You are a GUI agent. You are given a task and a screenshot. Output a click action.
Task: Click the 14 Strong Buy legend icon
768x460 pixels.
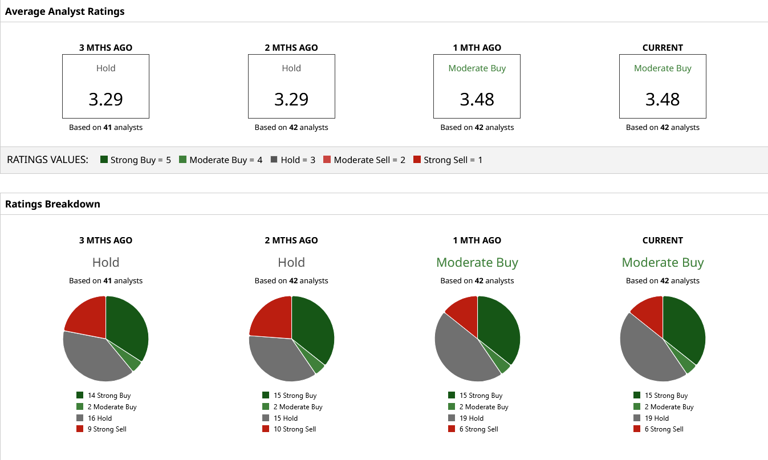pos(80,395)
